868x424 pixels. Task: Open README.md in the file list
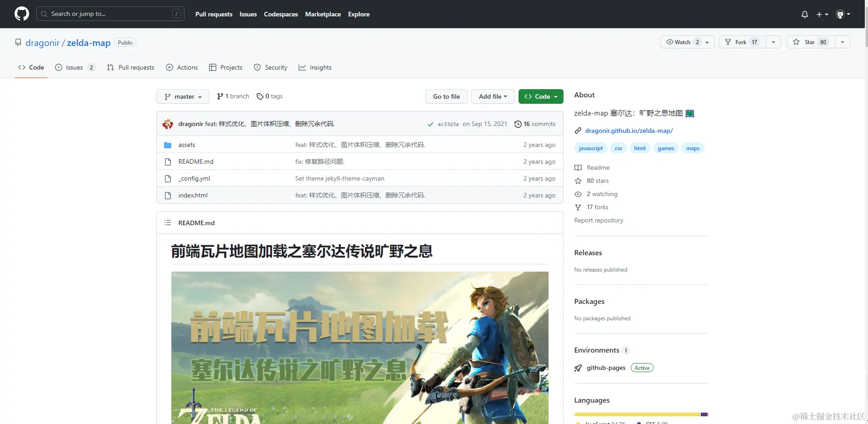coord(196,162)
